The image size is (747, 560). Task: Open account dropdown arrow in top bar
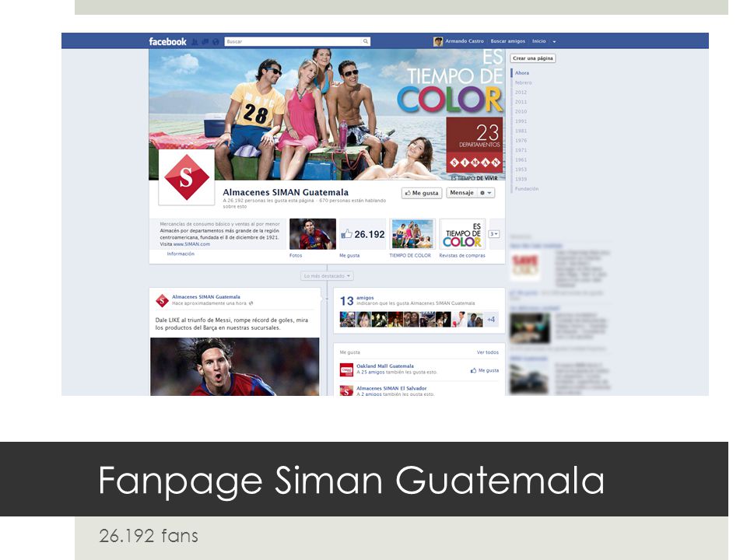click(x=554, y=41)
